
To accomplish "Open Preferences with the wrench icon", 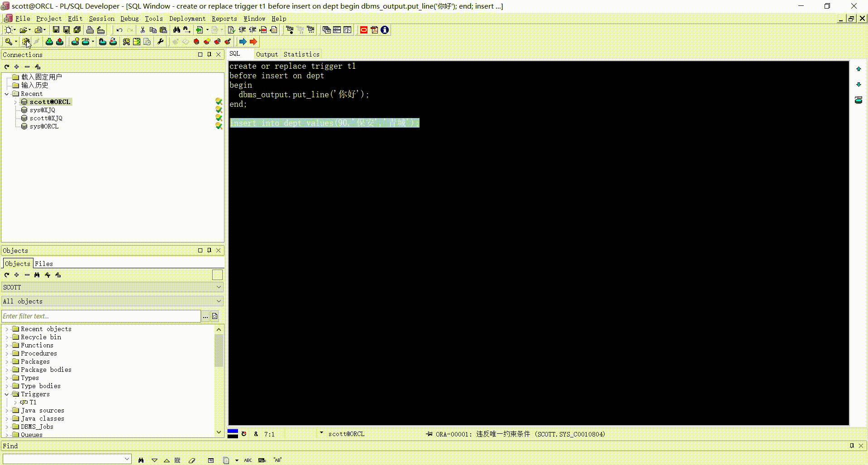I will pyautogui.click(x=160, y=42).
